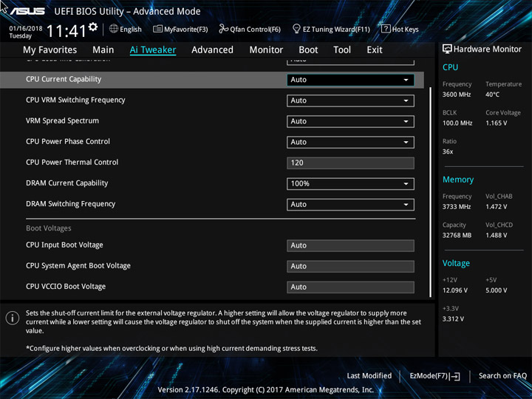The width and height of the screenshot is (532, 399).
Task: Click the CPU Power Thermal Control field
Action: pyautogui.click(x=350, y=163)
